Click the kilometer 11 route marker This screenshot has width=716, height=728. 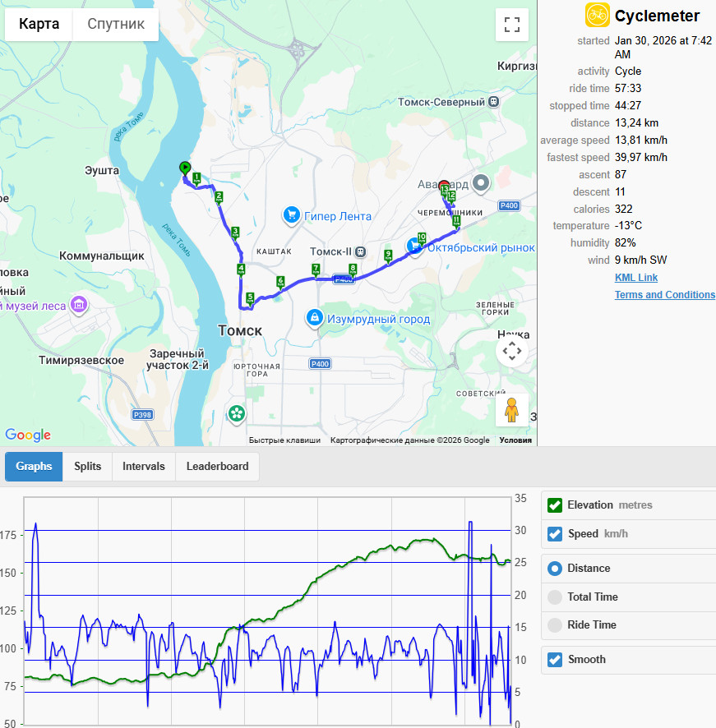(456, 221)
